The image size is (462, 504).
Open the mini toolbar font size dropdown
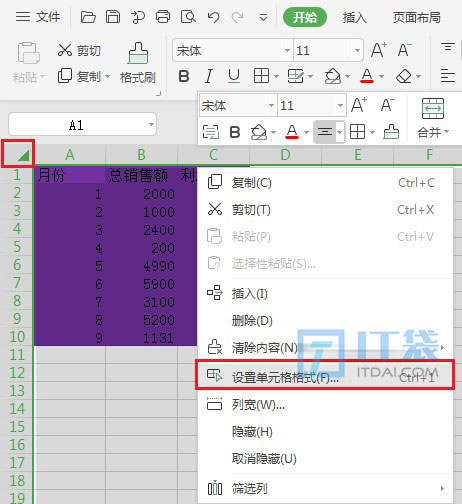340,105
